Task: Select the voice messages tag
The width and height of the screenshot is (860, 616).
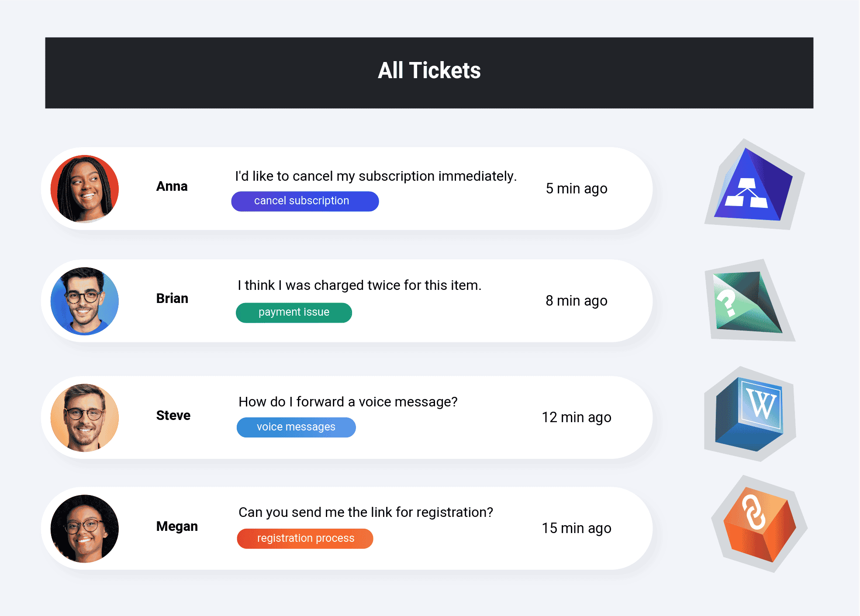Action: (296, 427)
